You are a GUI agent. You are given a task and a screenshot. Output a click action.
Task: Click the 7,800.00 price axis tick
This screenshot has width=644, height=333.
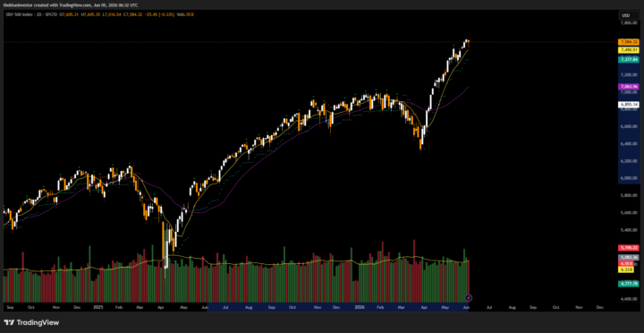click(x=630, y=23)
